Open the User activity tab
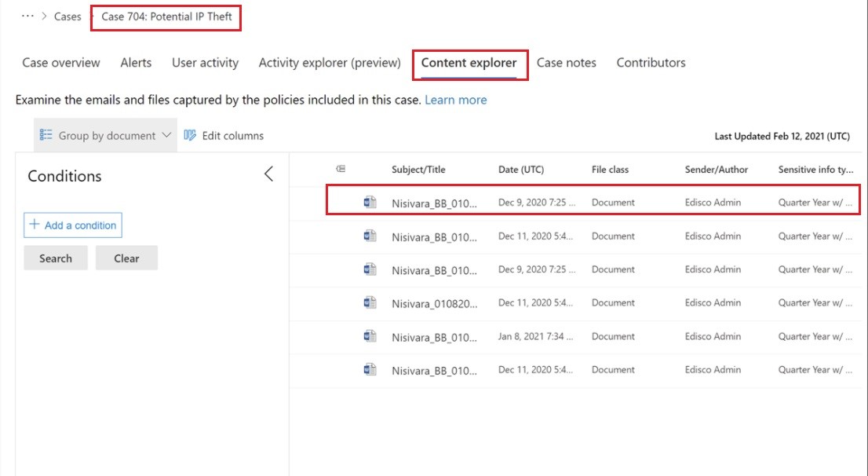 (x=205, y=63)
